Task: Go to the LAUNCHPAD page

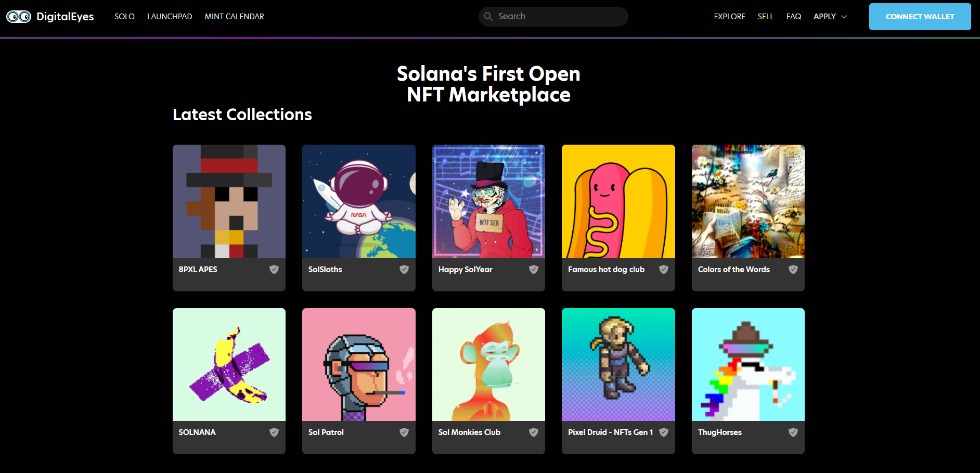Action: [x=170, y=17]
